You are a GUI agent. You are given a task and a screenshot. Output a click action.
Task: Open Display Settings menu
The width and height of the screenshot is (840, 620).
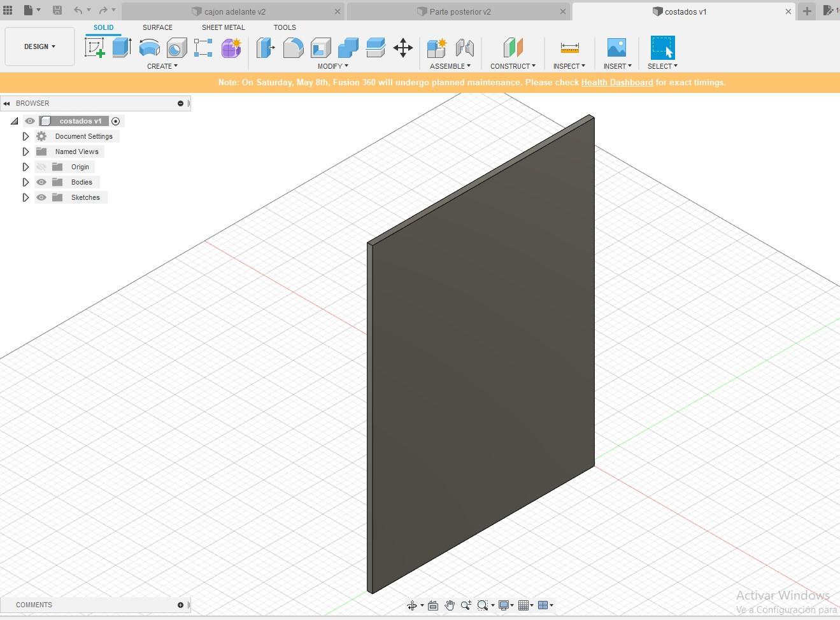tap(506, 605)
